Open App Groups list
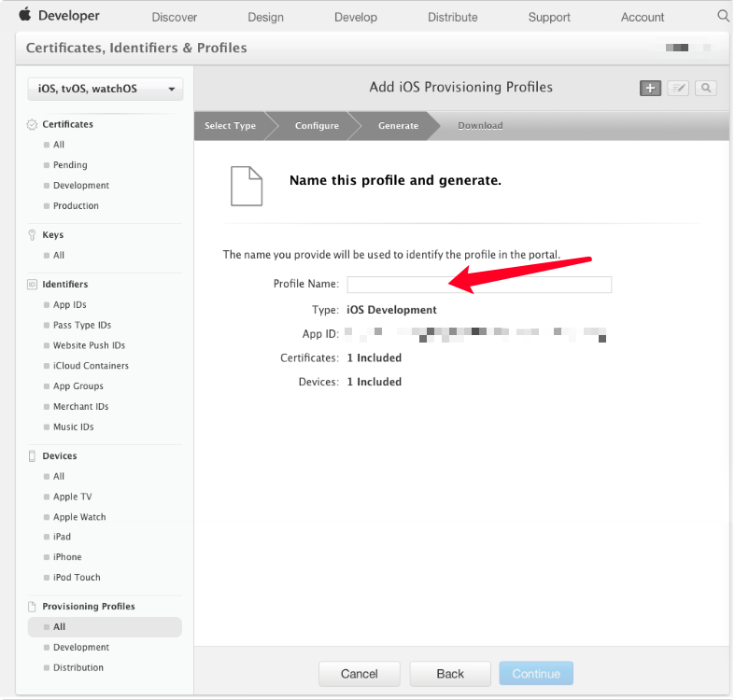Viewport: 735px width, 700px height. pyautogui.click(x=78, y=386)
